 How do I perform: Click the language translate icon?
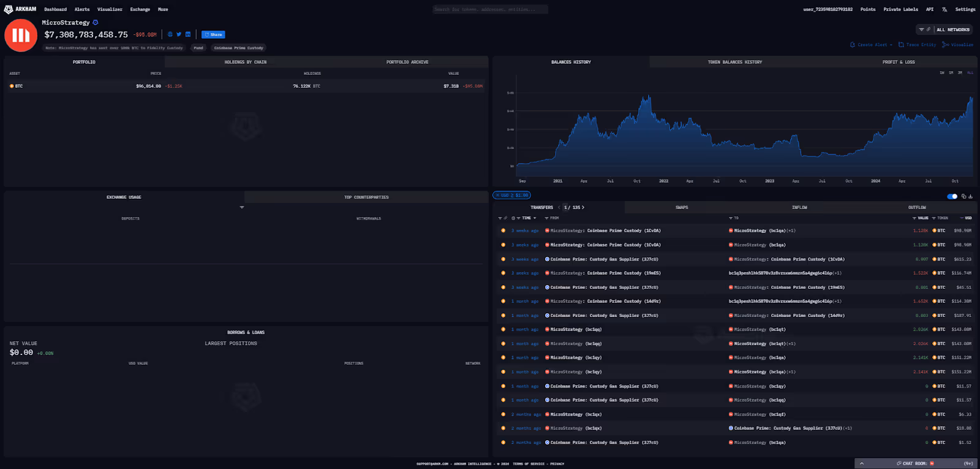click(944, 9)
